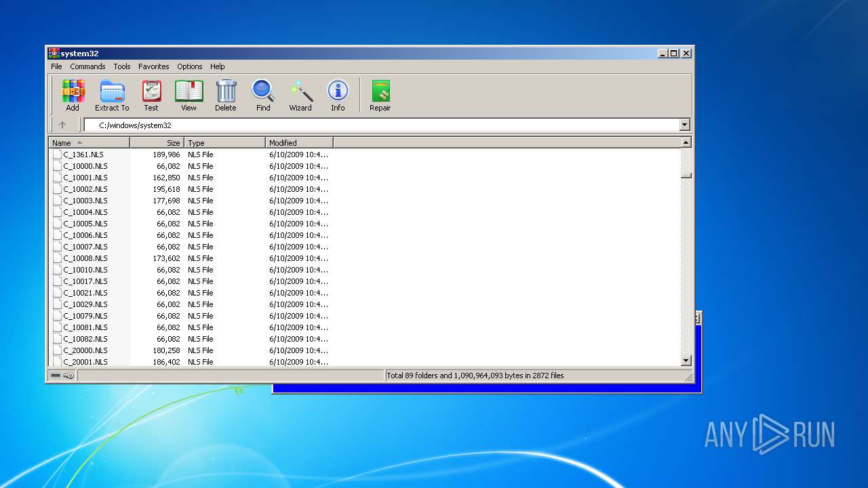Select file C_10021.NLS
868x488 pixels.
click(85, 293)
